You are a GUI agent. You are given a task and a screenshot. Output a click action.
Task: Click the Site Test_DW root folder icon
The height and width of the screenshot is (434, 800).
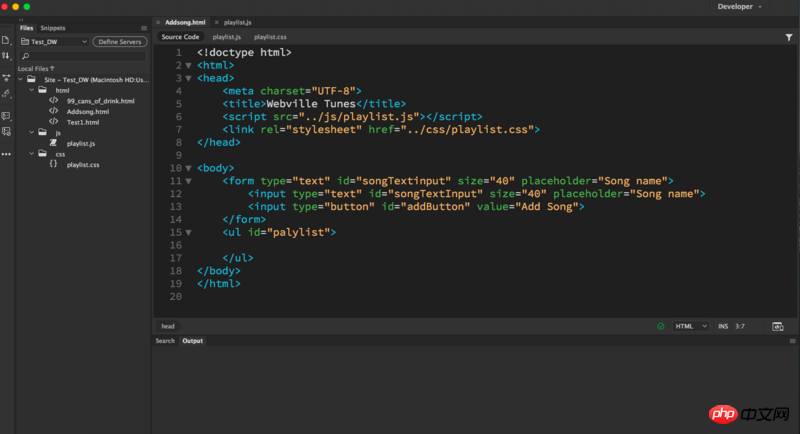tap(32, 79)
